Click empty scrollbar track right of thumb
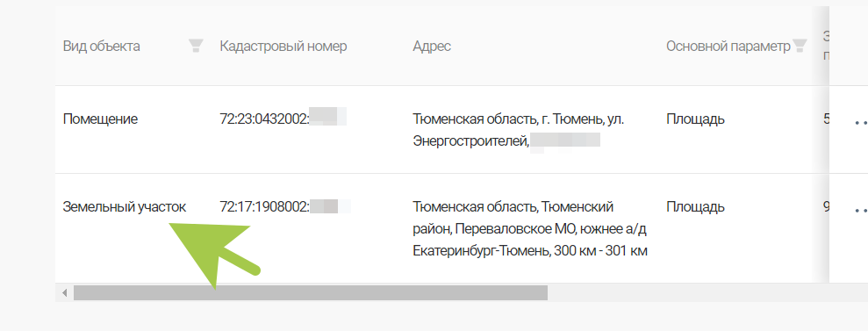Screen dimensions: 868x331 click(703, 293)
